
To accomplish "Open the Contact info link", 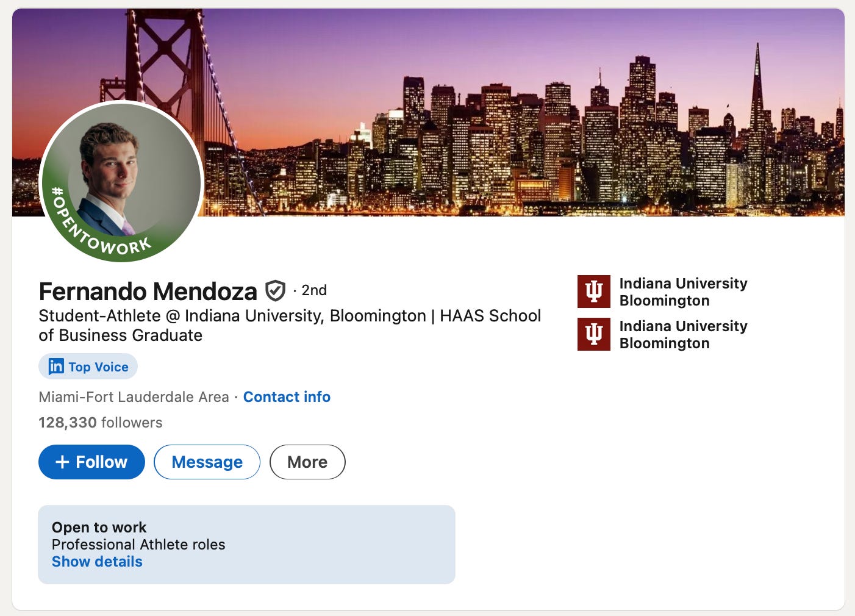I will 287,397.
